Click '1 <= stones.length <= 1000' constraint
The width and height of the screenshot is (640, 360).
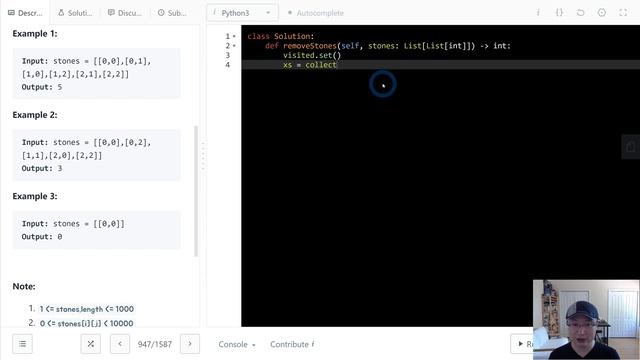[87, 309]
